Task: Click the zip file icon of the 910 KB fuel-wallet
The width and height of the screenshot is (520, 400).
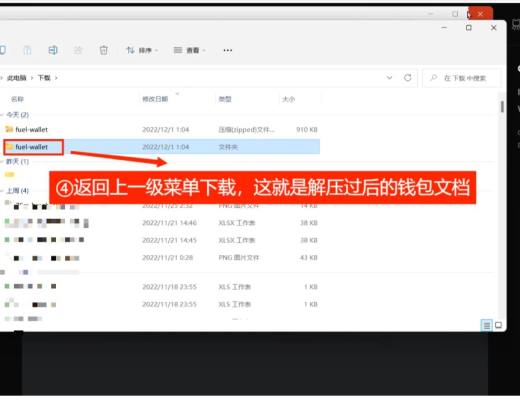Action: pyautogui.click(x=9, y=129)
